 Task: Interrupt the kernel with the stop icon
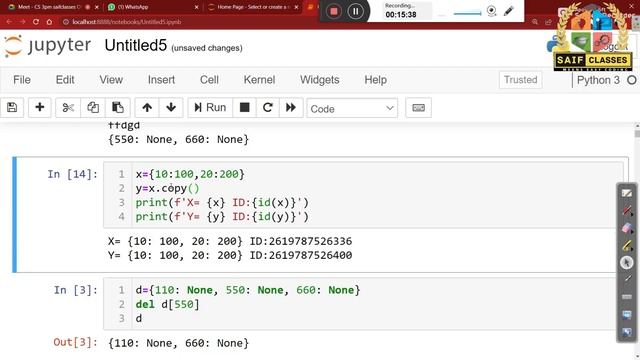coord(244,108)
